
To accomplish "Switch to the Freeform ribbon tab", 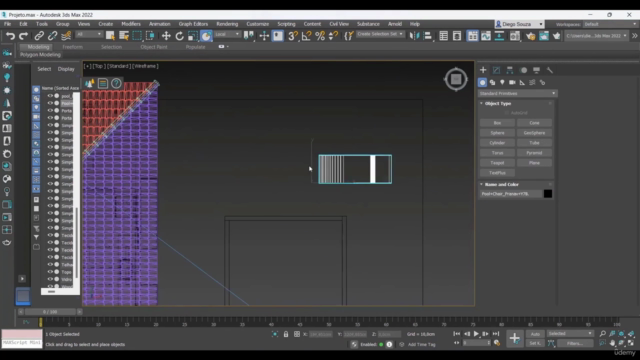I will (x=73, y=47).
